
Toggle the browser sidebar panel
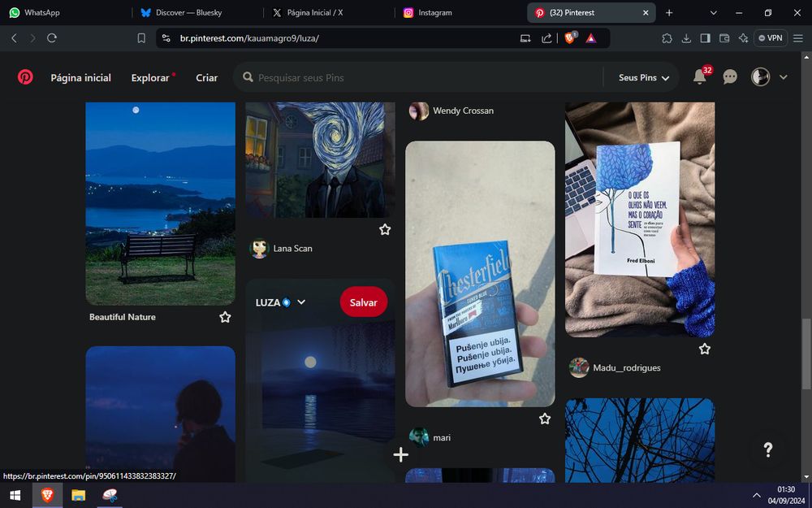click(706, 38)
